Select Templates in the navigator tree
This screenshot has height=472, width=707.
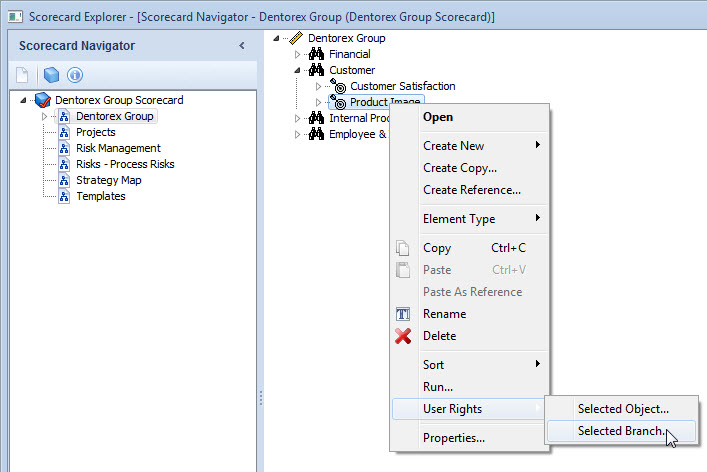pyautogui.click(x=100, y=196)
